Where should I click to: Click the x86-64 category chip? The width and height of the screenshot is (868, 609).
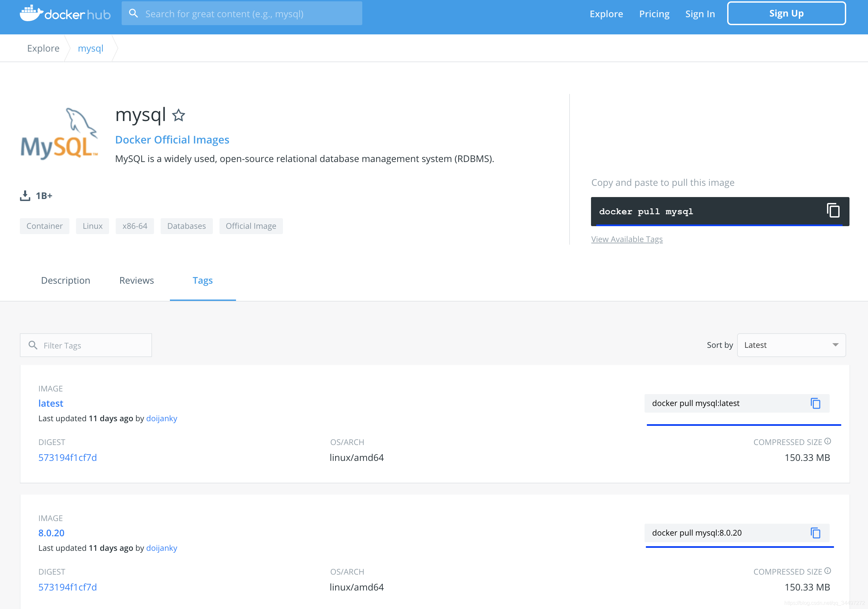(x=135, y=226)
